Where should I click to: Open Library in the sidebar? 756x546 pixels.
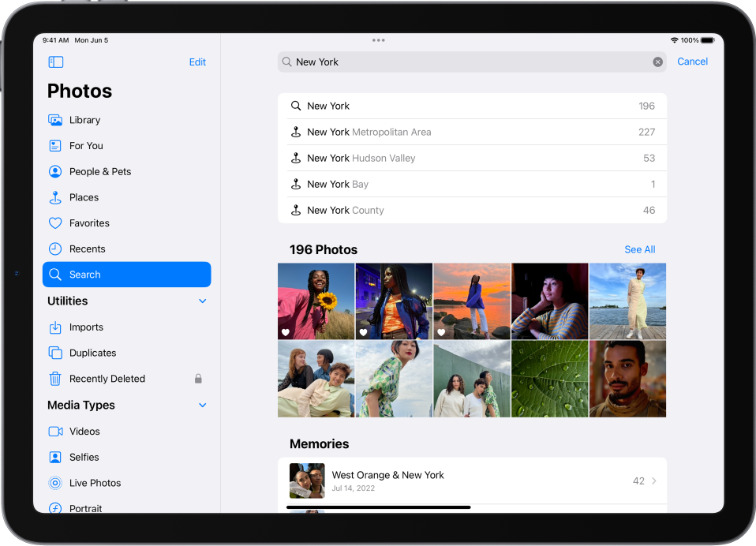point(85,120)
